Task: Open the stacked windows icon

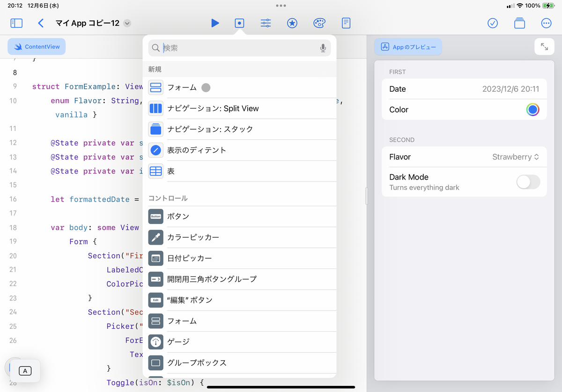Action: [519, 23]
